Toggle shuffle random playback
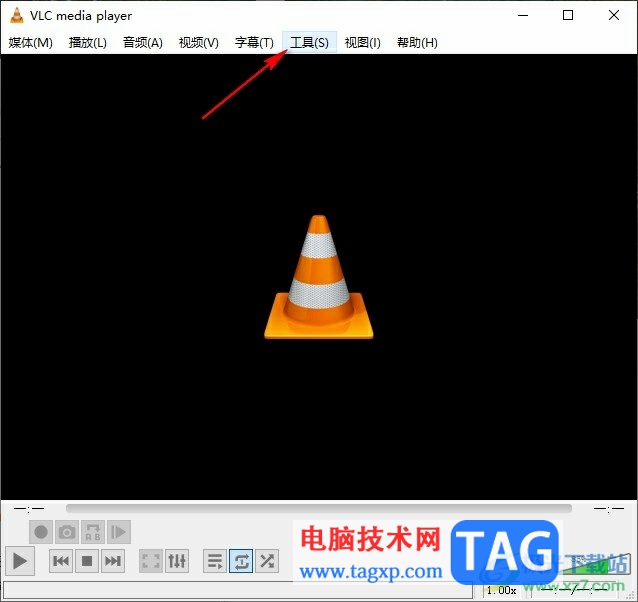Screen dimensions: 638x602 tap(267, 561)
